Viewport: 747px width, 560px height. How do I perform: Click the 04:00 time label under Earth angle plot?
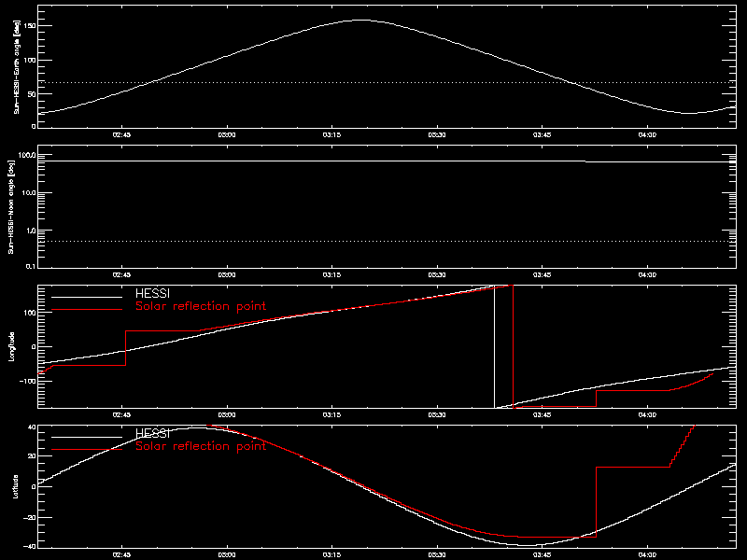[647, 135]
